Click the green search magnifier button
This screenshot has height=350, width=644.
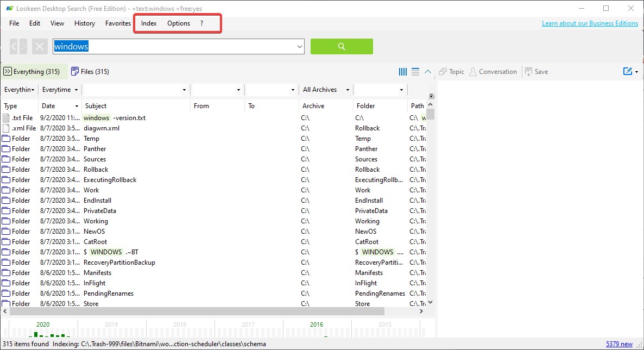pos(342,47)
